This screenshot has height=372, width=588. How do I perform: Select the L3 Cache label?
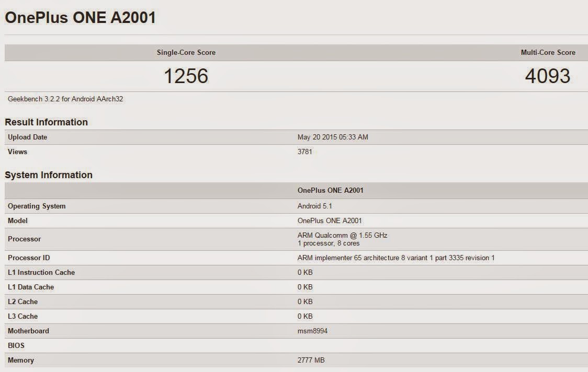pos(22,316)
